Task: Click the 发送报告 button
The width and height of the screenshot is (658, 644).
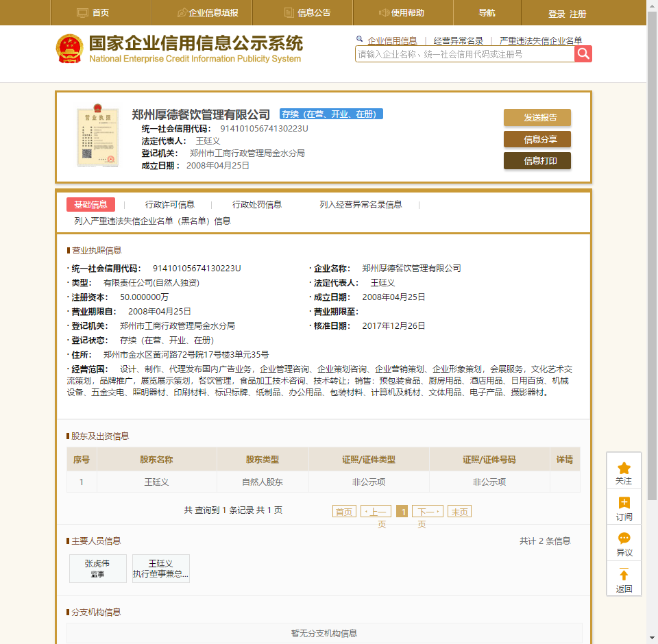Action: coord(537,117)
